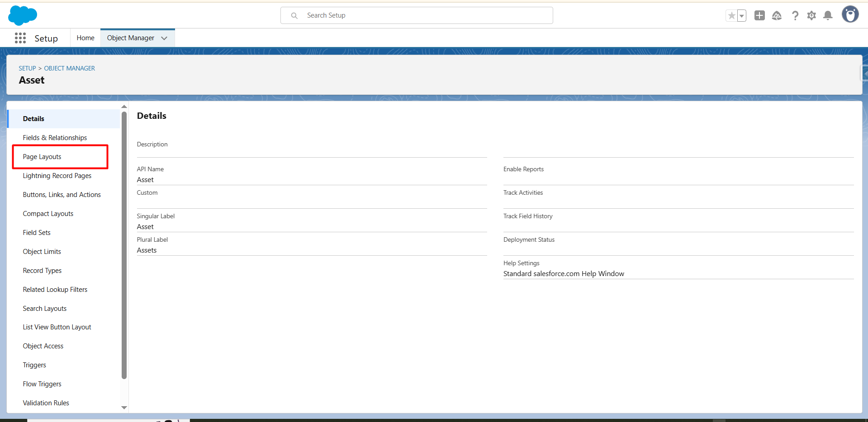Follow the SETUP breadcrumb link
The image size is (868, 422).
pos(27,68)
